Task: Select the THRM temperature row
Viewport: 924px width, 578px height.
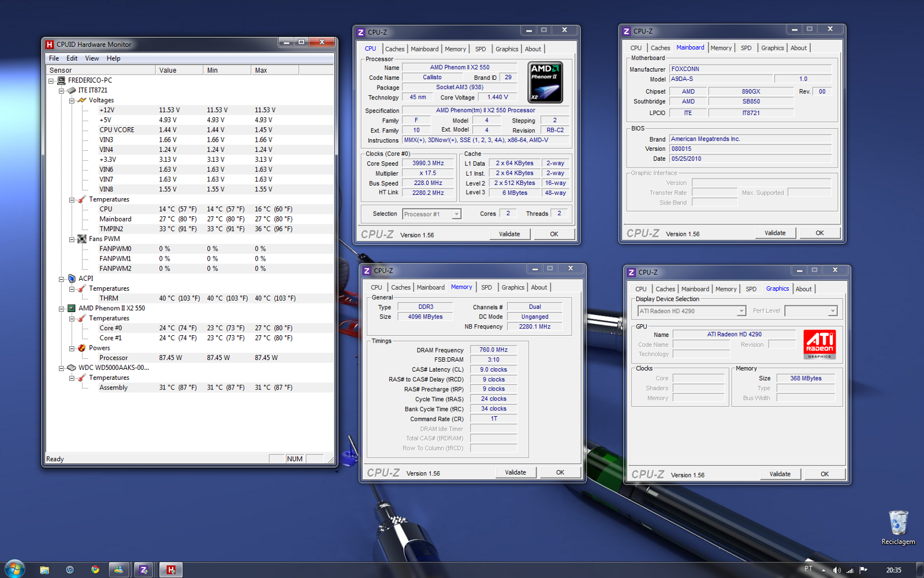Action: tap(189, 298)
